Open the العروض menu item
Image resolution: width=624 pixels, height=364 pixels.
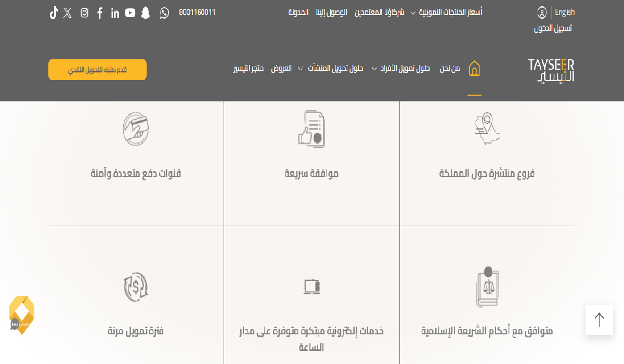coord(281,69)
